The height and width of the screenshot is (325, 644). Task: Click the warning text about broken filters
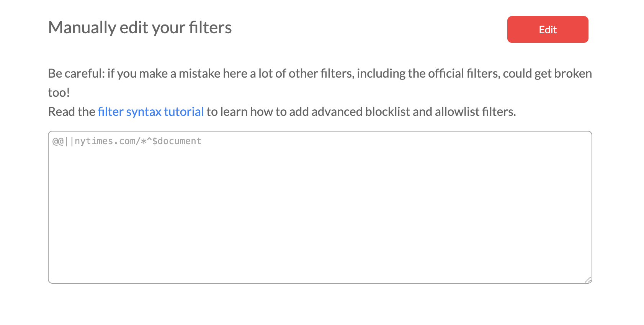coord(320,73)
